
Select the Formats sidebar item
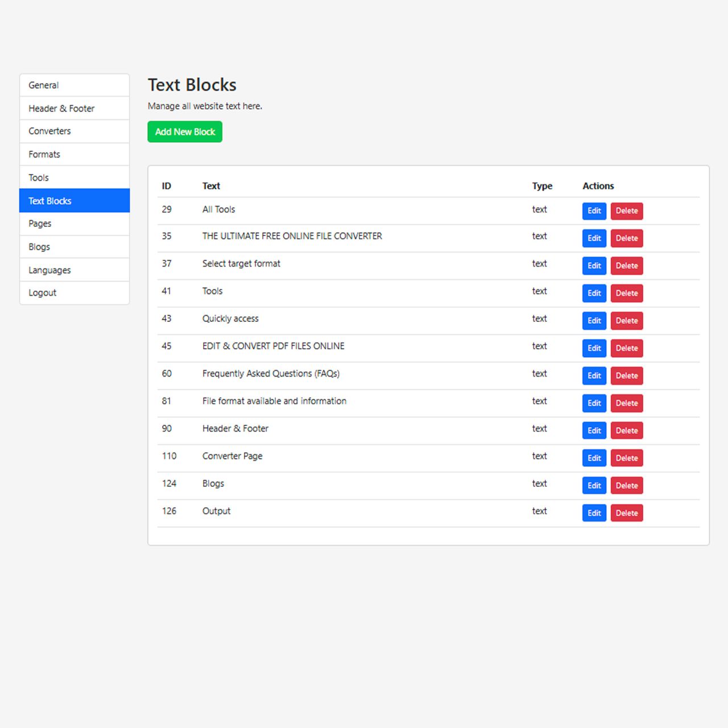tap(75, 155)
